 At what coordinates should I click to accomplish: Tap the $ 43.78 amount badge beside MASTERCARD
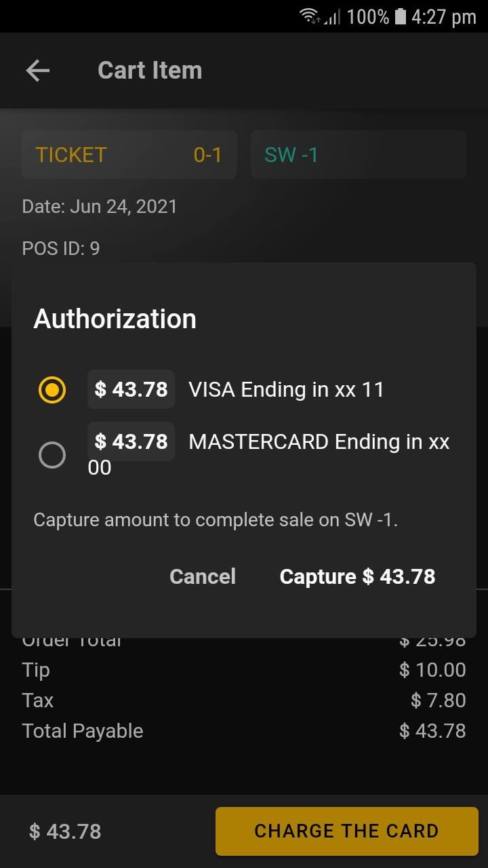(131, 441)
